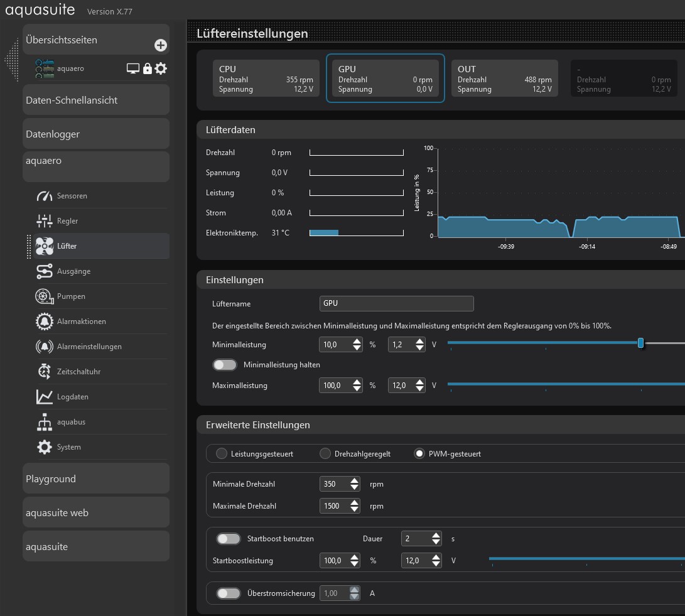
Task: Toggle the Überstromsicherung switch
Action: [229, 593]
